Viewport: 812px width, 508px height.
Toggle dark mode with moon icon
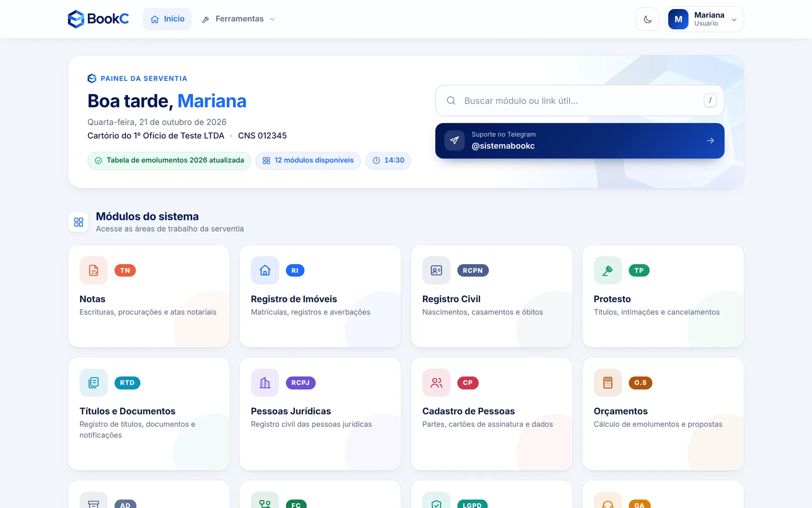click(647, 19)
